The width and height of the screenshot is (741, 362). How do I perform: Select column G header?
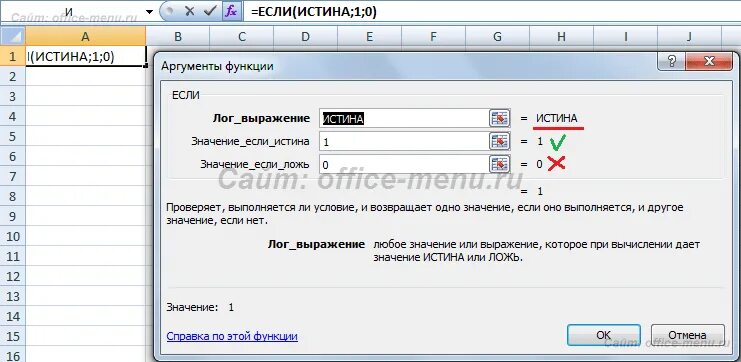click(497, 36)
